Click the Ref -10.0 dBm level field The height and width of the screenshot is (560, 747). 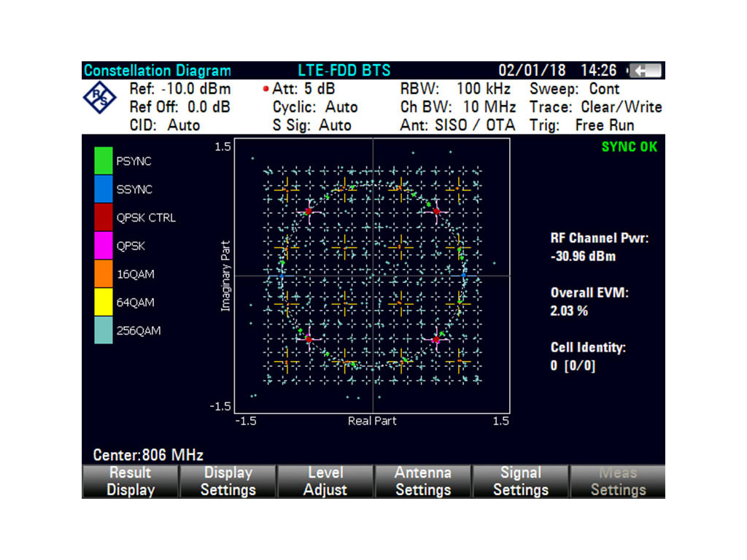pos(179,89)
